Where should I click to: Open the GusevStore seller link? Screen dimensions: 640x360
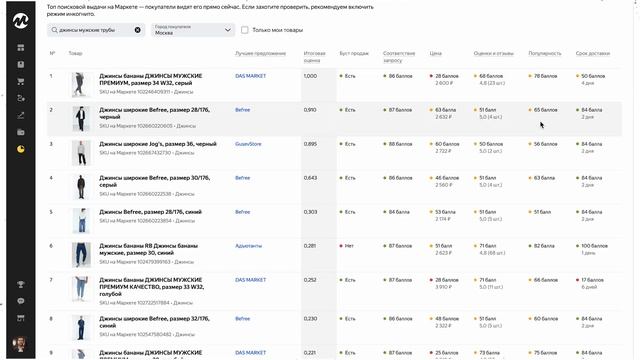click(248, 144)
